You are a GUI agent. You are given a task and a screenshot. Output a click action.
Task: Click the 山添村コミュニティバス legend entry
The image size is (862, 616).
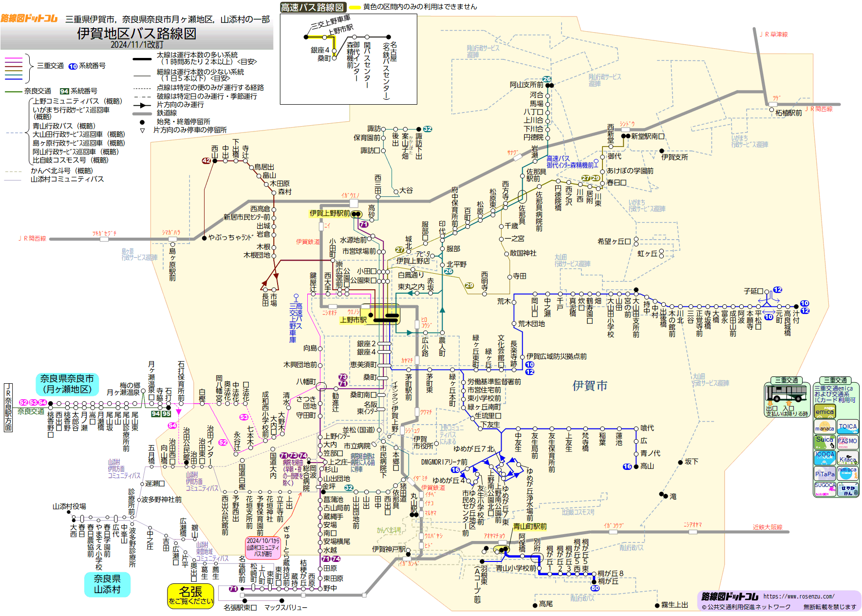tap(67, 179)
